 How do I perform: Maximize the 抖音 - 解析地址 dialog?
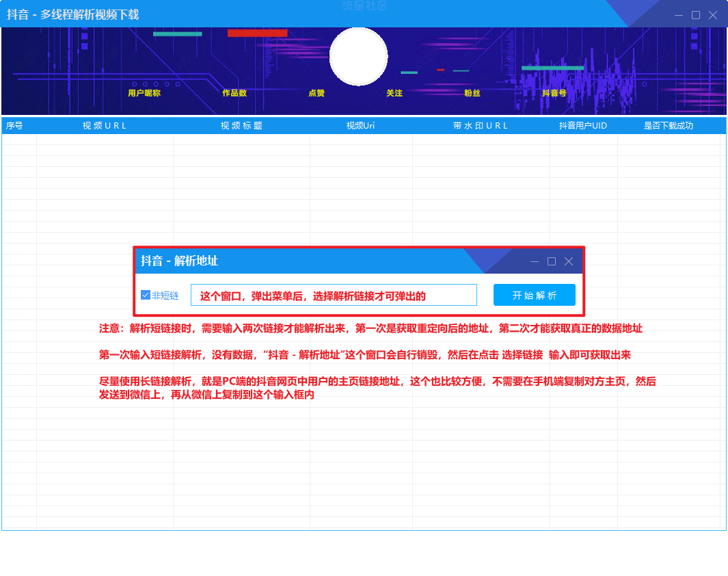coord(552,261)
